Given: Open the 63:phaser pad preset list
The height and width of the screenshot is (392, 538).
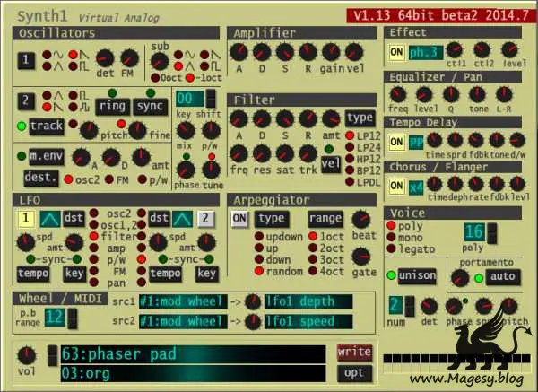Looking at the screenshot, I should (193, 354).
